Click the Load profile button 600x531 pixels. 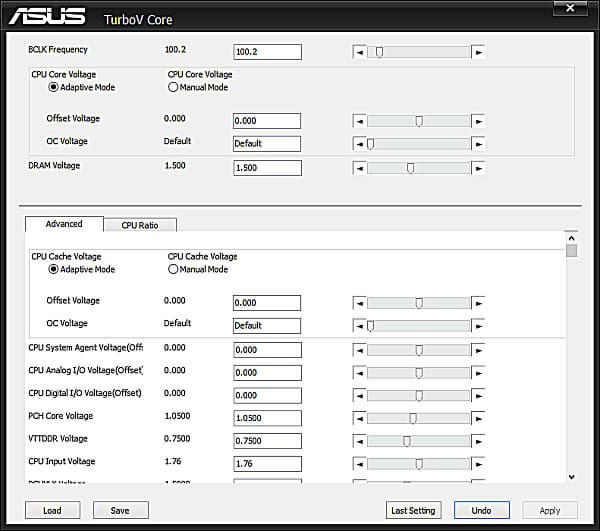(x=52, y=510)
